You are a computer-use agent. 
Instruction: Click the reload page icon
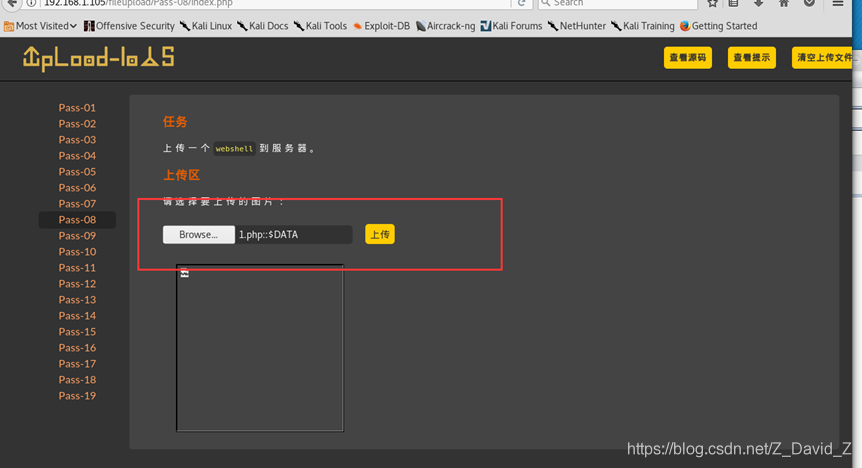522,3
